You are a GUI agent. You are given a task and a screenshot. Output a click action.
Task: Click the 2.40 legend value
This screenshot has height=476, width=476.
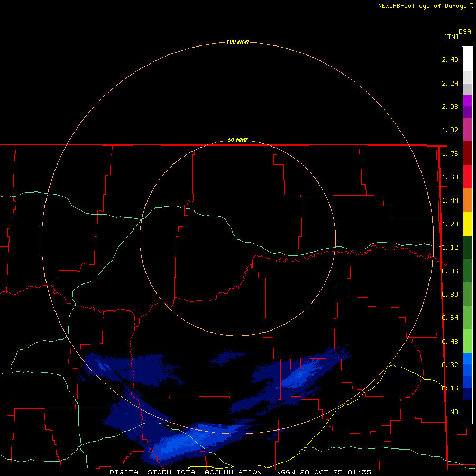450,59
